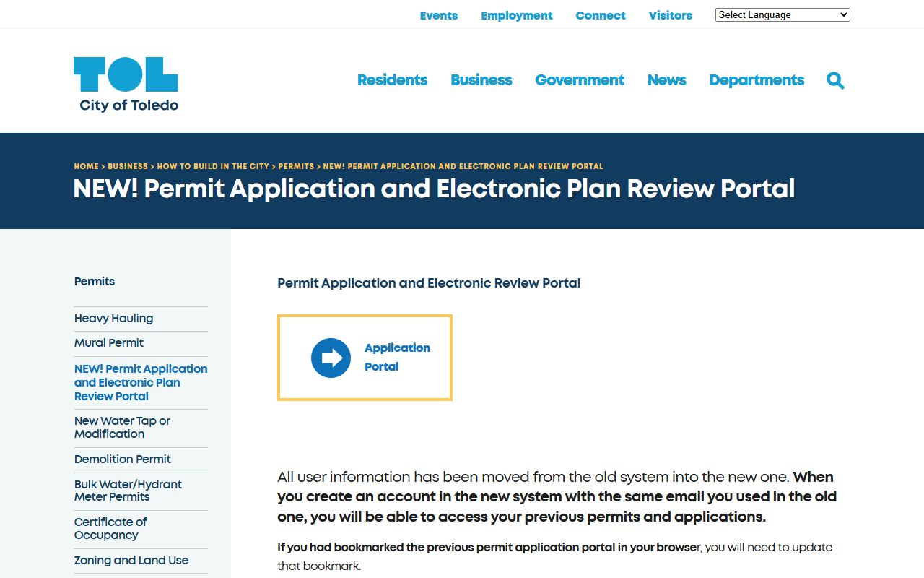The image size is (924, 578).
Task: Open the Employment link in top bar
Action: tap(516, 15)
